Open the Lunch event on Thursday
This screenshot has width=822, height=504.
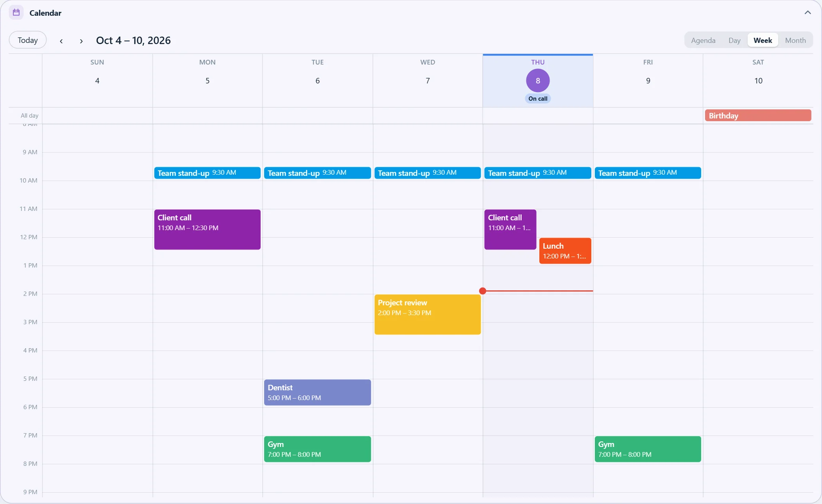565,251
